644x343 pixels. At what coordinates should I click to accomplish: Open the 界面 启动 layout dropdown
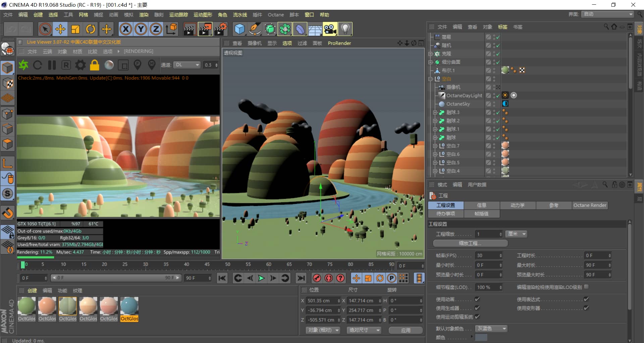click(x=608, y=14)
